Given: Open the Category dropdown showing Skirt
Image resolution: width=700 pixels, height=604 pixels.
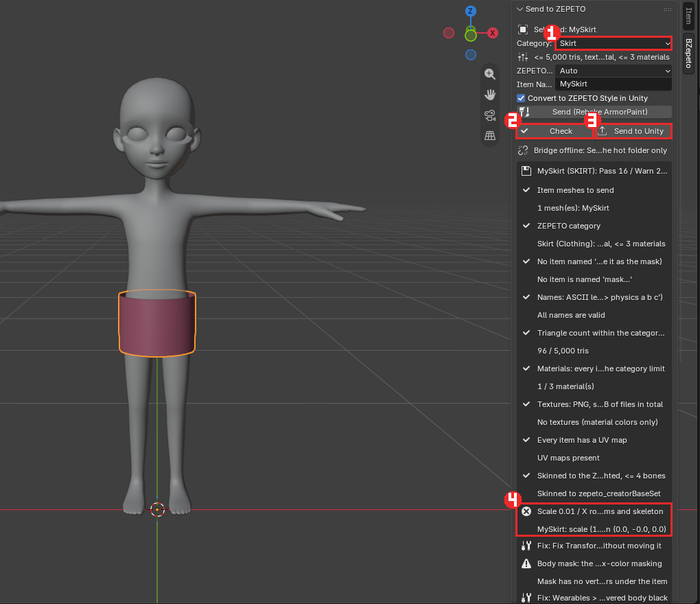Looking at the screenshot, I should 614,43.
